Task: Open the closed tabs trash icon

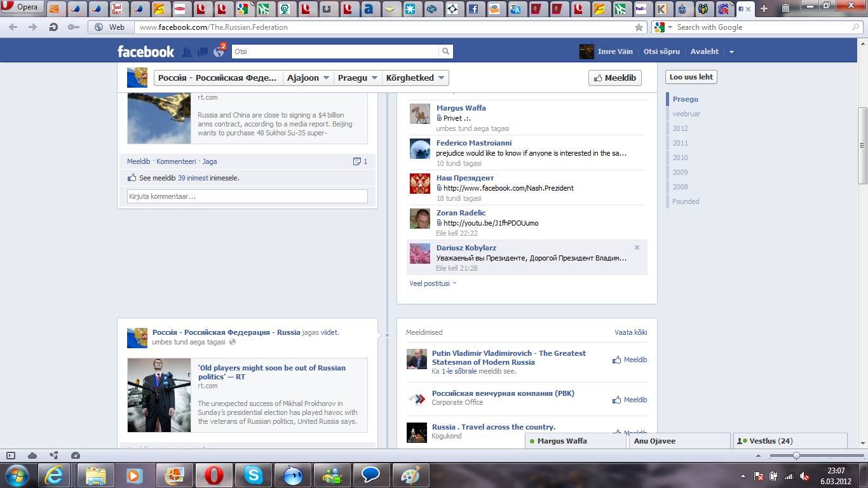Action: click(785, 8)
